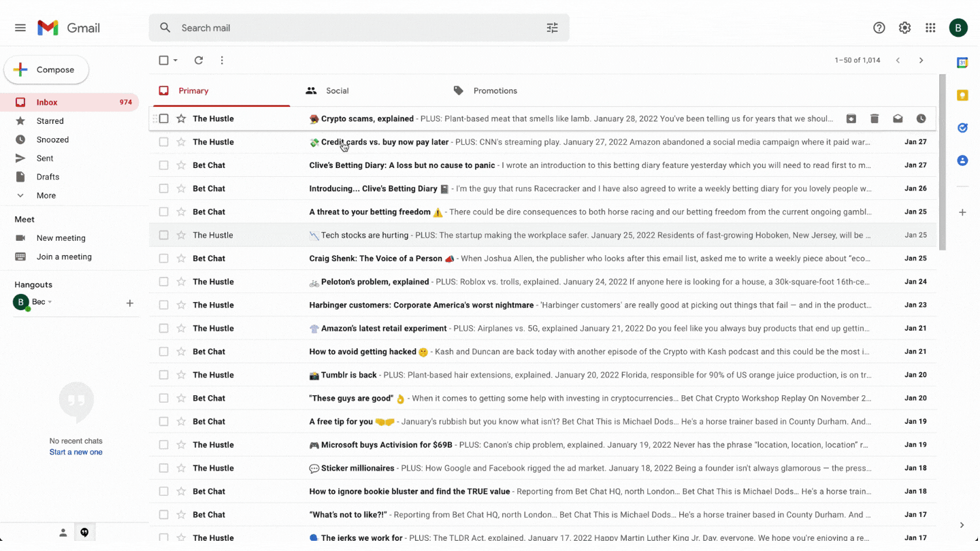Screen dimensions: 980x551
Task: Go to newer messages page
Action: click(x=898, y=61)
